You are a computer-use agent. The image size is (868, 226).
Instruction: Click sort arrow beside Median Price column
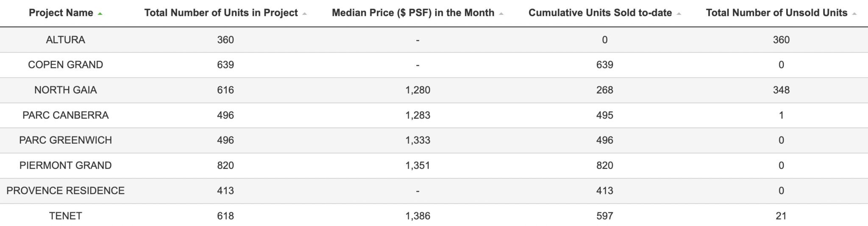pos(501,14)
